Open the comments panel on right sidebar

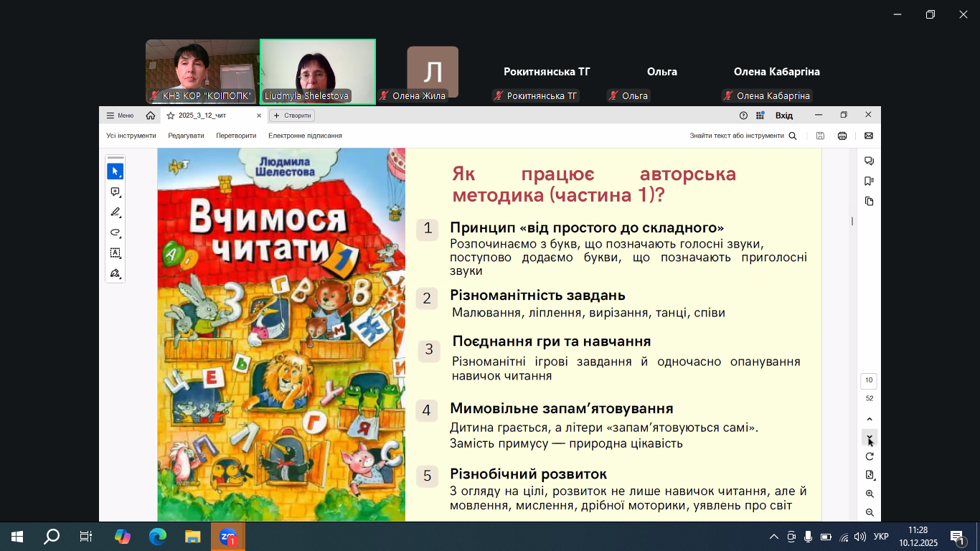pyautogui.click(x=869, y=161)
